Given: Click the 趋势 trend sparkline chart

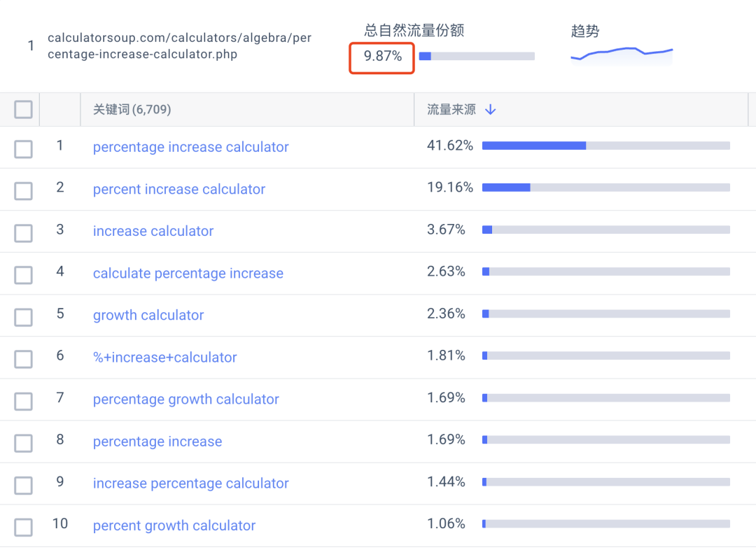Looking at the screenshot, I should click(x=622, y=56).
